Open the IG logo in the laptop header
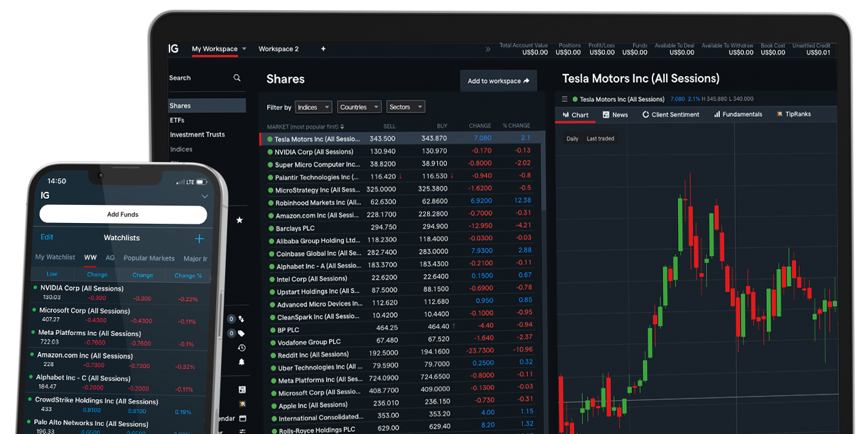 pyautogui.click(x=174, y=49)
